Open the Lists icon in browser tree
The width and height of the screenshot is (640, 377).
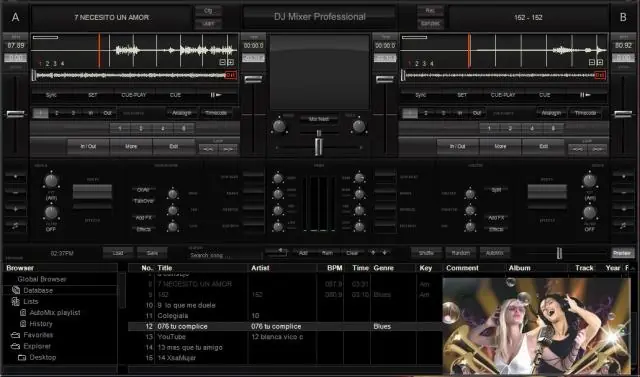point(16,302)
